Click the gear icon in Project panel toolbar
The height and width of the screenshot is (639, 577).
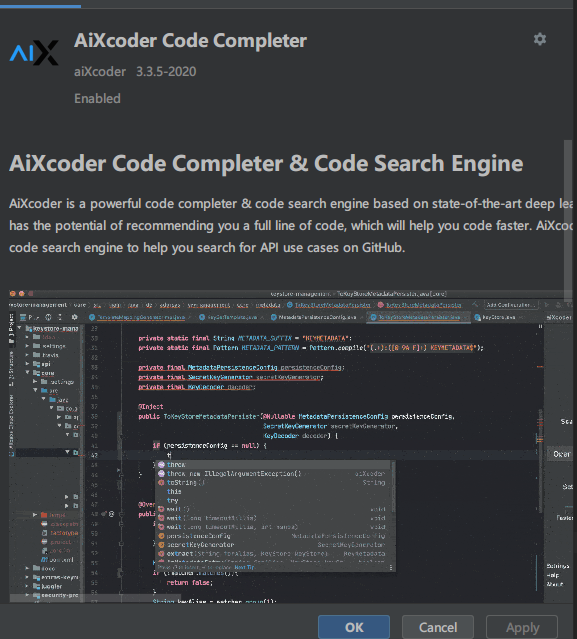click(x=74, y=317)
